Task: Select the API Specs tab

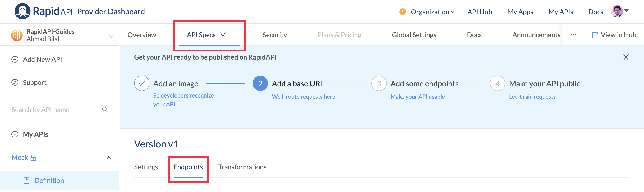Action: tap(201, 35)
